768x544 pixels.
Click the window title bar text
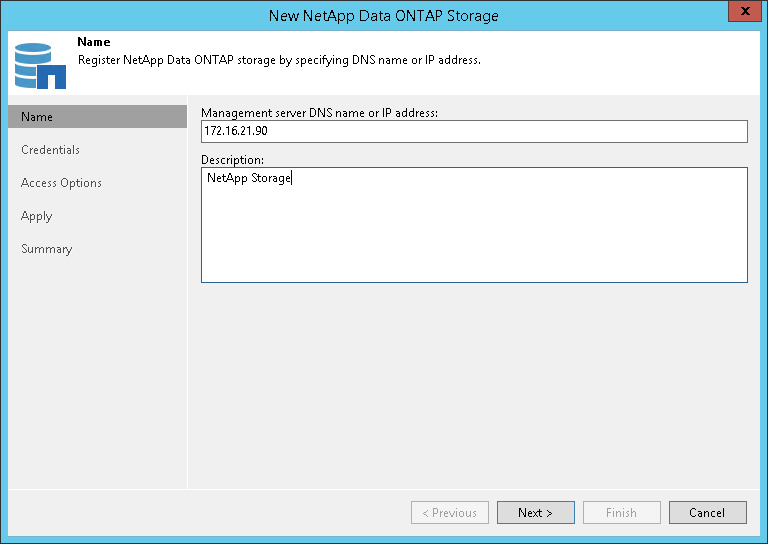click(x=384, y=15)
